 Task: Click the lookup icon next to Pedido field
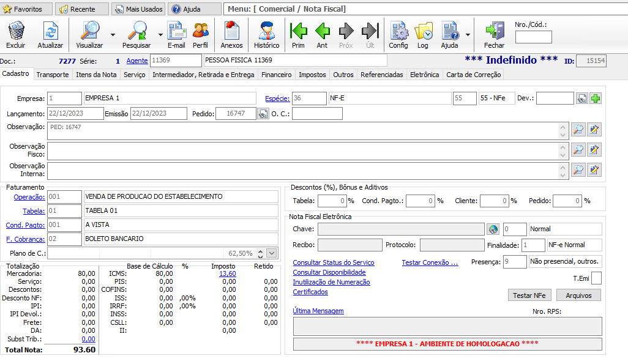(x=263, y=114)
